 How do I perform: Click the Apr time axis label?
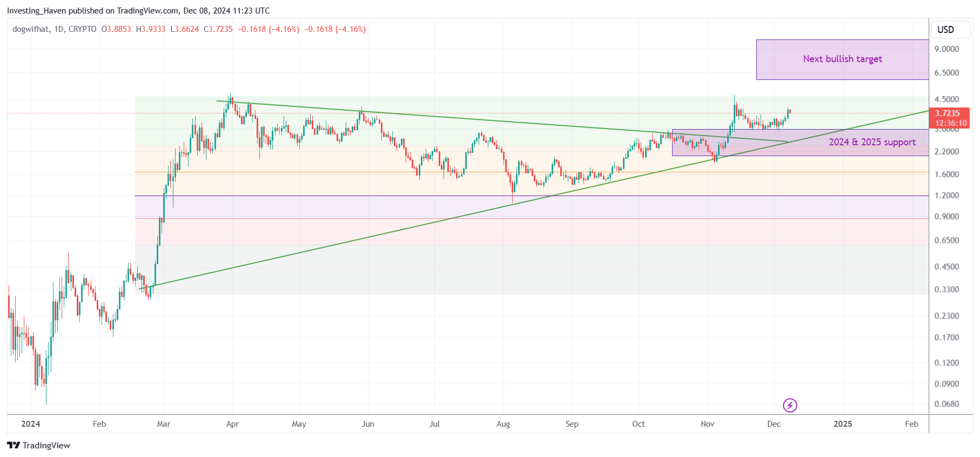(232, 424)
